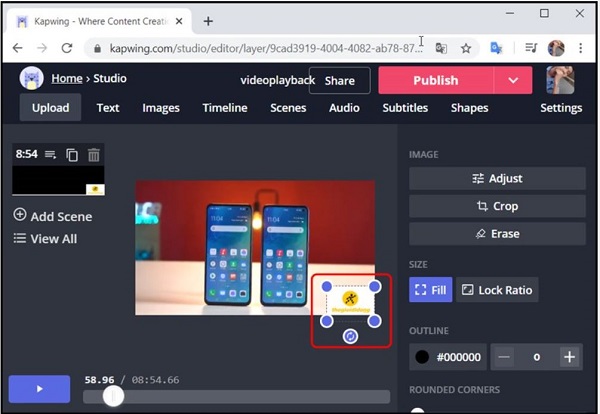Delete the scene with the trash icon
The width and height of the screenshot is (600, 414).
point(93,155)
